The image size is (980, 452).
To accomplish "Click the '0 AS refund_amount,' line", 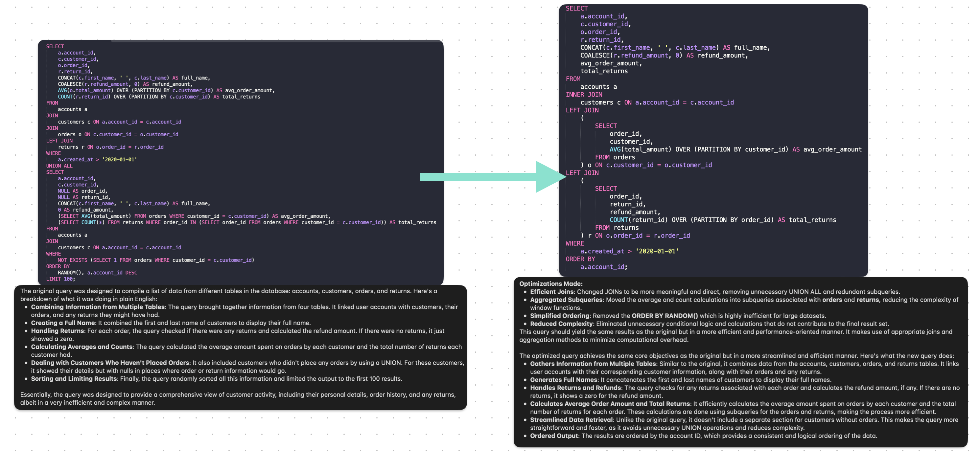I will click(x=85, y=210).
